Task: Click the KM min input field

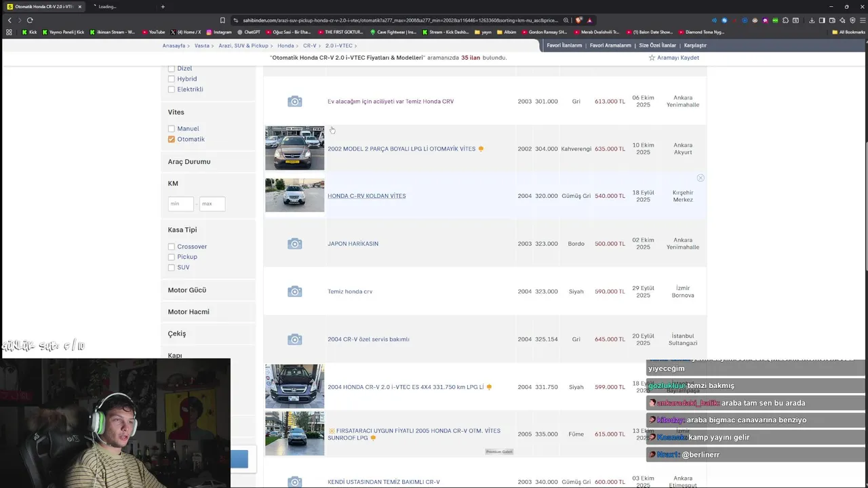Action: pos(180,203)
